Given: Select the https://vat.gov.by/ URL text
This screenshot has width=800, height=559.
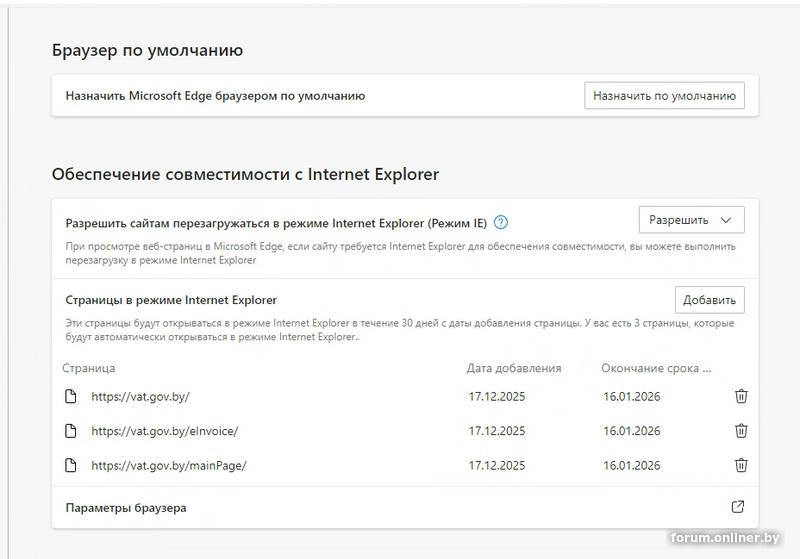Looking at the screenshot, I should coord(140,396).
